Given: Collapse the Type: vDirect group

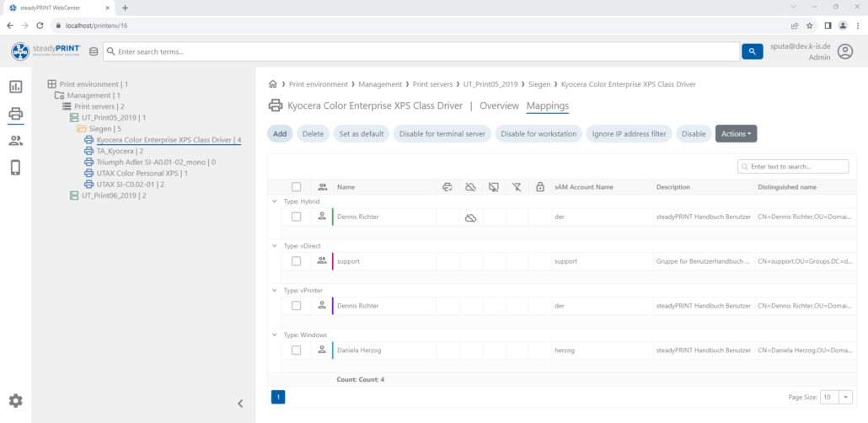Looking at the screenshot, I should pos(274,246).
